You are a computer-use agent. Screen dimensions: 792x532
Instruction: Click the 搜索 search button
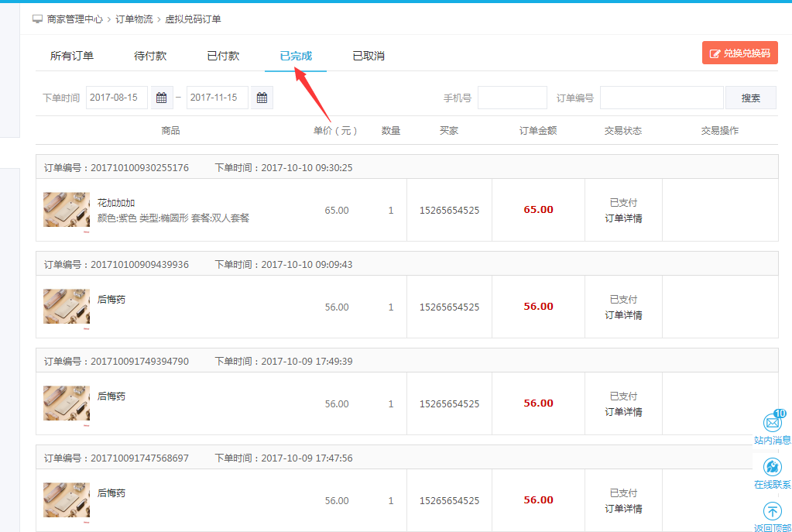(750, 98)
